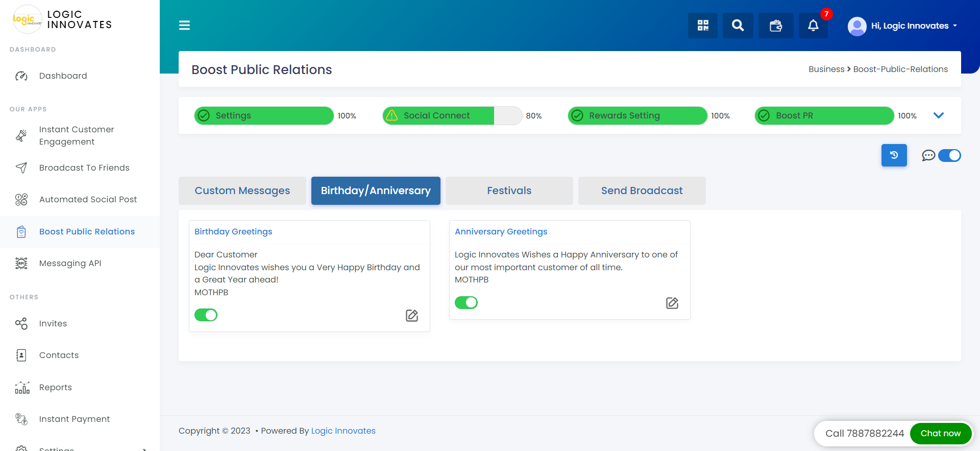
Task: Click the Settings progress check icon
Action: pos(204,115)
